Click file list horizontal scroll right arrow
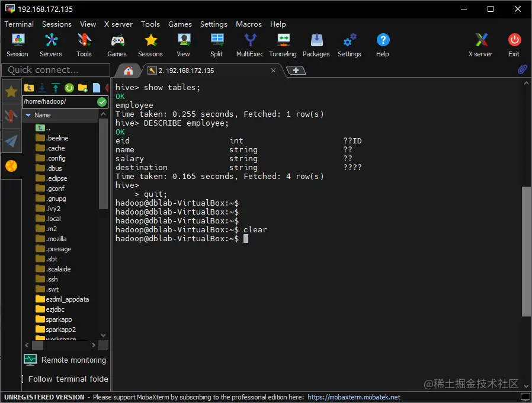Image resolution: width=532 pixels, height=403 pixels. (93, 346)
